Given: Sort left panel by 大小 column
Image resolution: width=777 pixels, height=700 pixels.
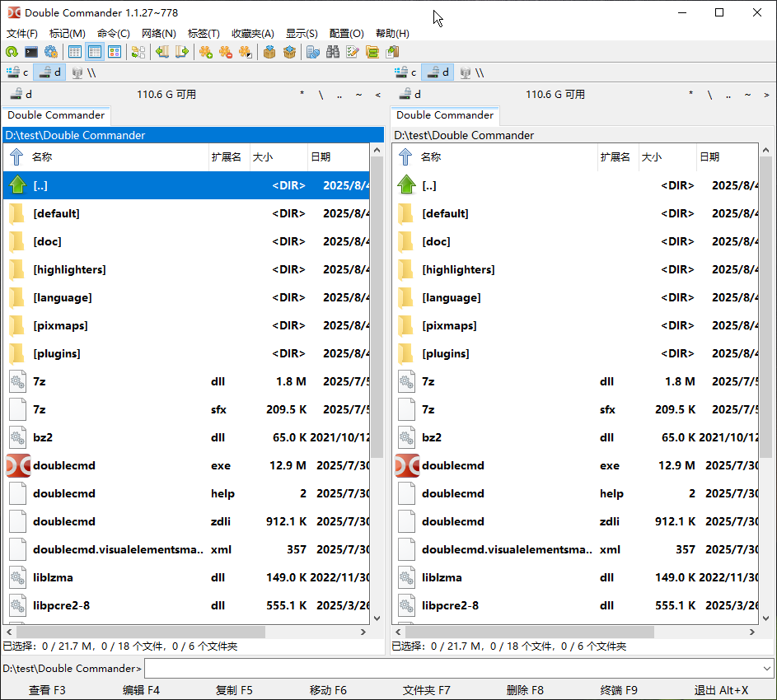Looking at the screenshot, I should (278, 157).
